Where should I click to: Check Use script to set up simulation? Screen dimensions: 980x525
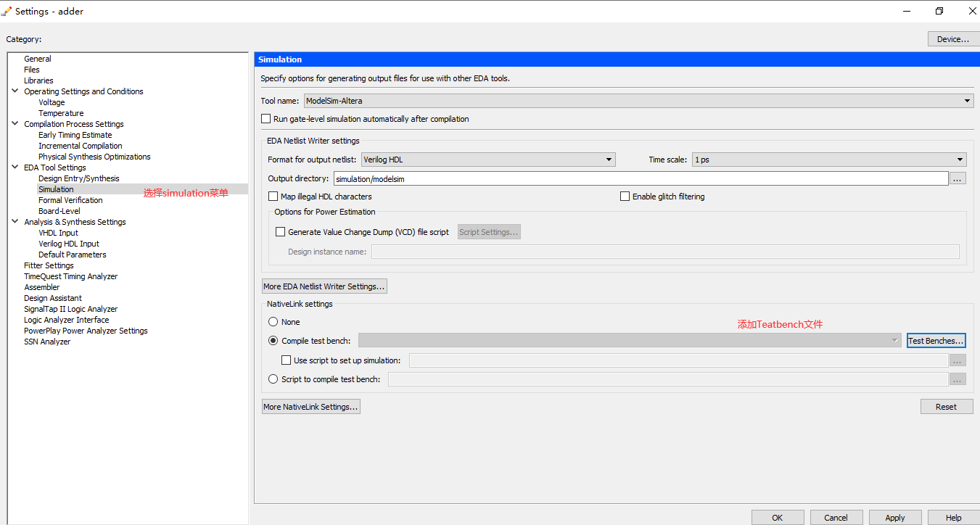click(287, 360)
